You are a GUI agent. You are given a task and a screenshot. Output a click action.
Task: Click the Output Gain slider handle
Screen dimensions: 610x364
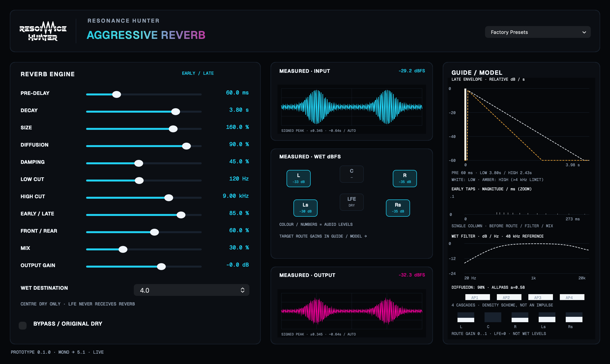pyautogui.click(x=161, y=267)
